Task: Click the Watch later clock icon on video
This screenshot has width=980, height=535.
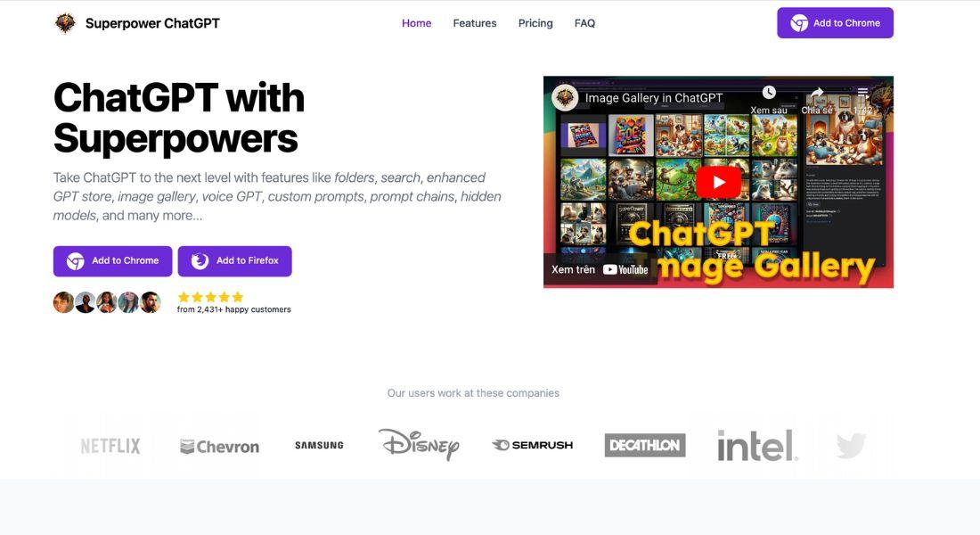Action: pyautogui.click(x=769, y=94)
